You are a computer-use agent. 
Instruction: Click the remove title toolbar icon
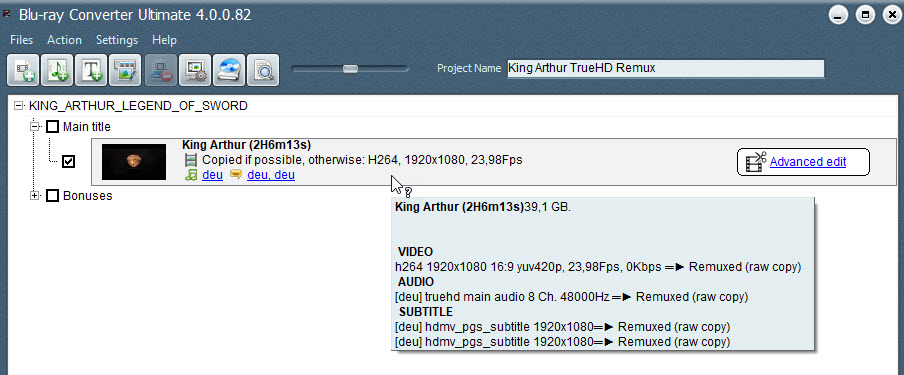point(161,70)
